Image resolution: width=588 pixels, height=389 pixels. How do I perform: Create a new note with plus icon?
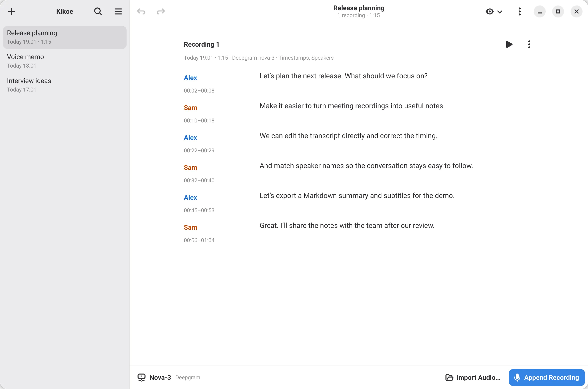pos(11,11)
